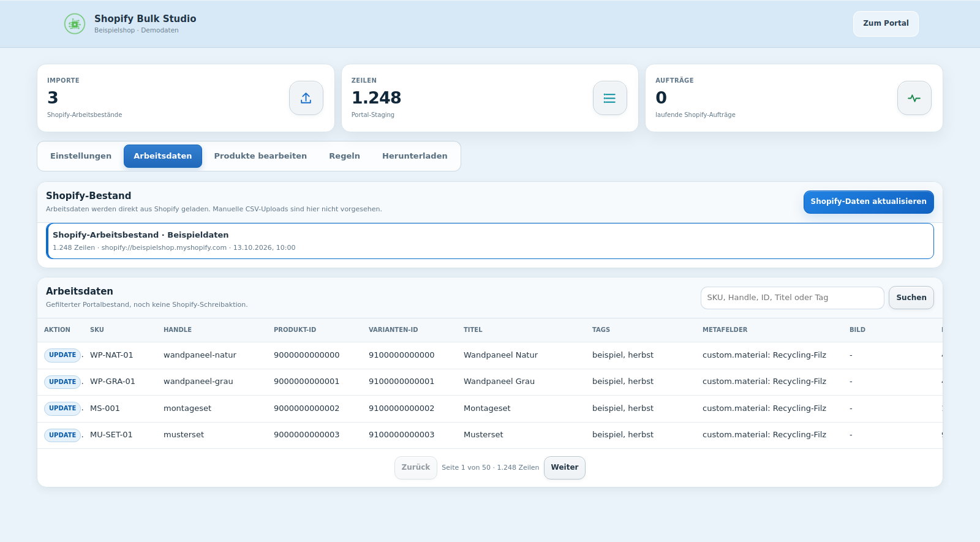
Task: Click the HANDLE column header
Action: click(x=178, y=329)
